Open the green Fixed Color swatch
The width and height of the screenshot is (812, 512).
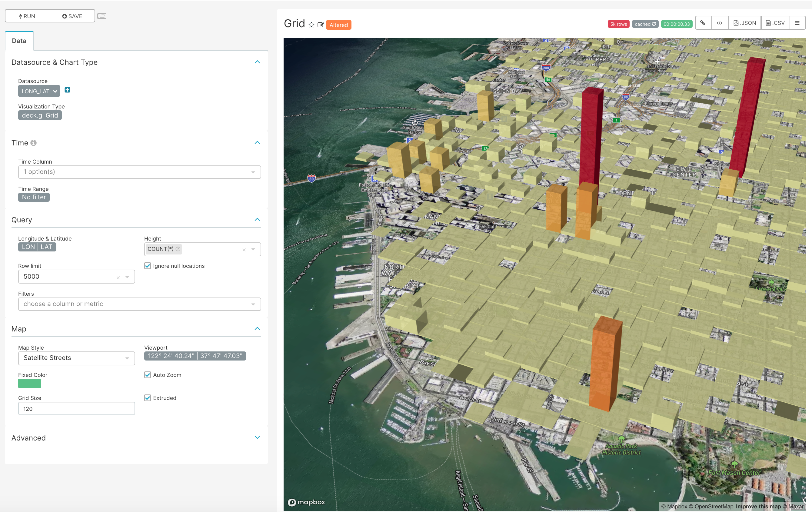coord(30,383)
